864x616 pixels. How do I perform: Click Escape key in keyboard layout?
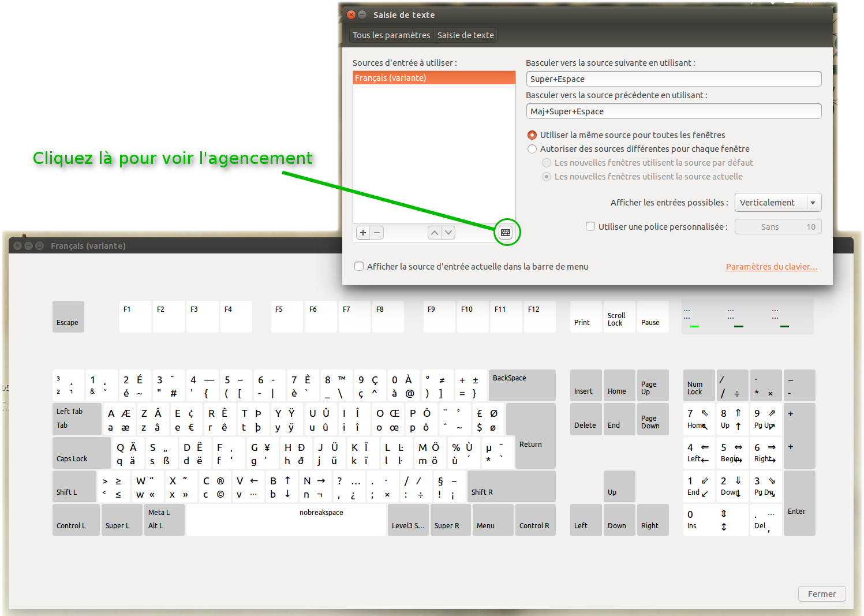(68, 316)
